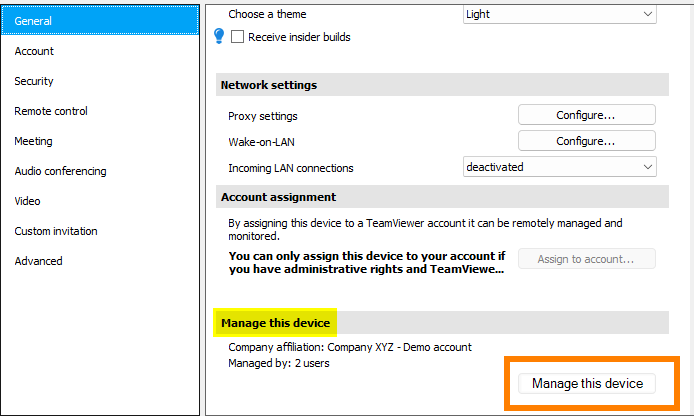This screenshot has width=694, height=416.
Task: Click the Company affiliation text line
Action: (x=350, y=347)
